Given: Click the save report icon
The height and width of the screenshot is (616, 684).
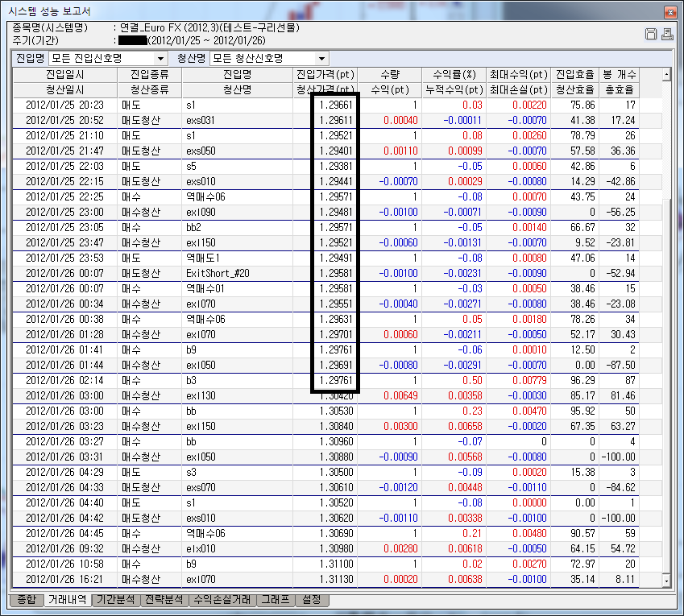Looking at the screenshot, I should [x=652, y=34].
